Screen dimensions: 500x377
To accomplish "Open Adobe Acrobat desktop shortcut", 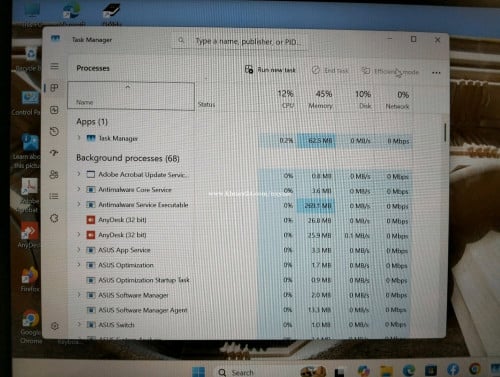I will tap(29, 195).
